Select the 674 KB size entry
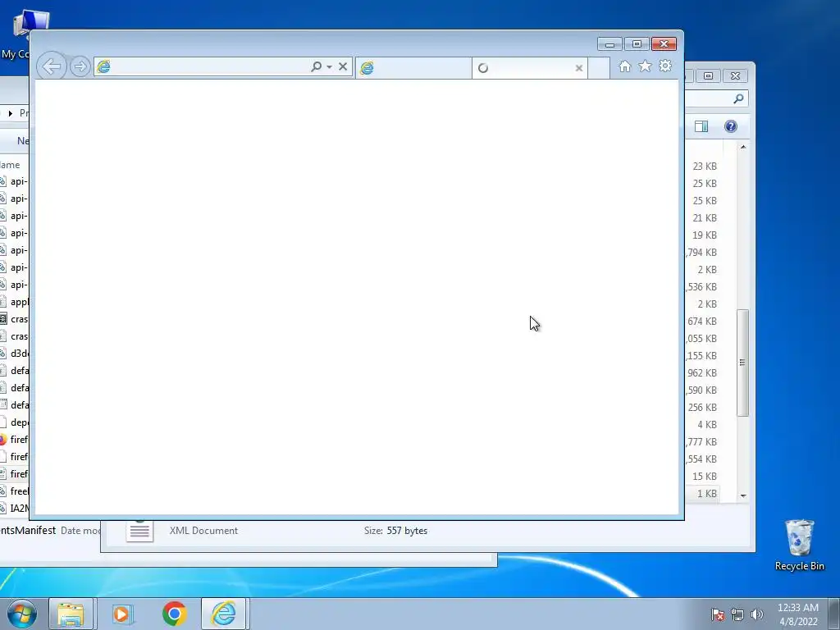The image size is (840, 630). [x=702, y=322]
